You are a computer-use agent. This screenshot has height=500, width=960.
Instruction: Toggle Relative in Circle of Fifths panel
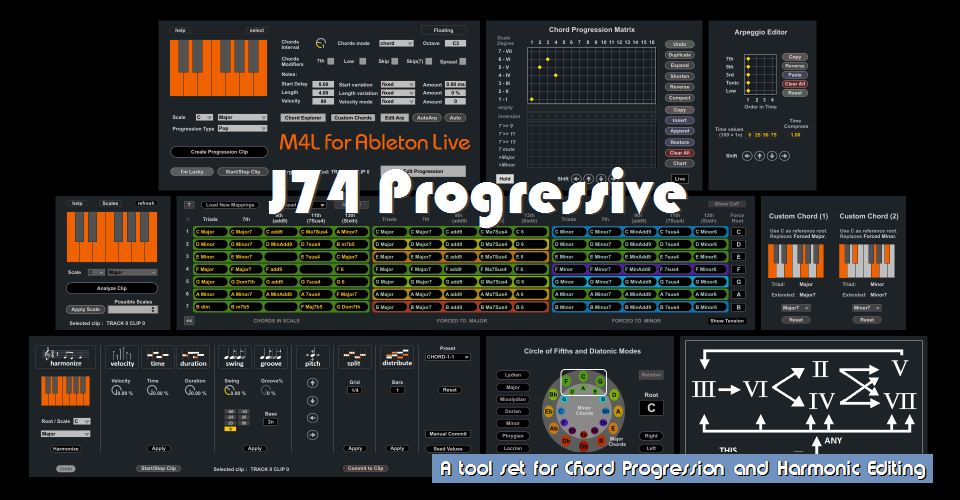pos(651,375)
